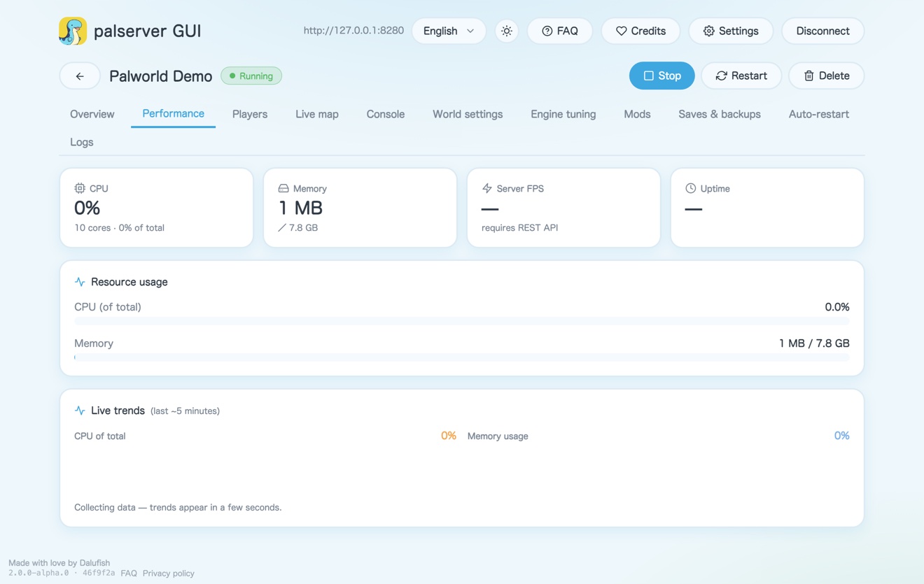
Task: Stop the Palworld Demo server
Action: pyautogui.click(x=661, y=76)
